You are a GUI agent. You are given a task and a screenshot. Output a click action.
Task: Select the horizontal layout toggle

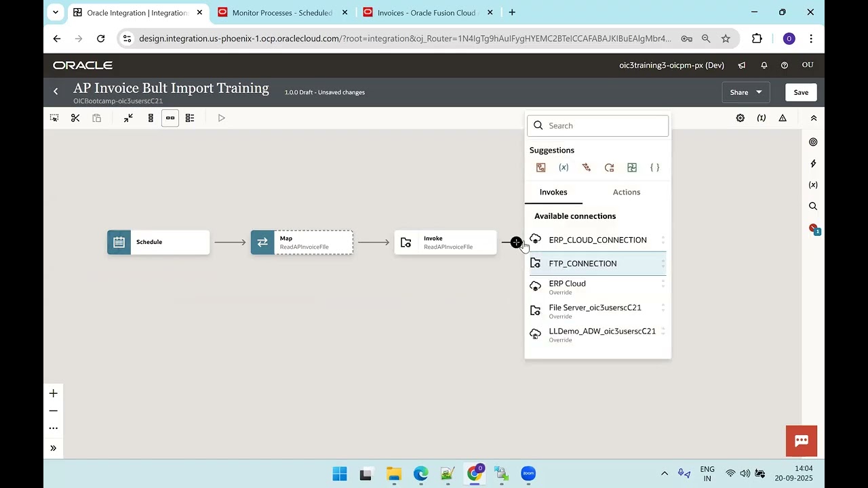(x=170, y=118)
